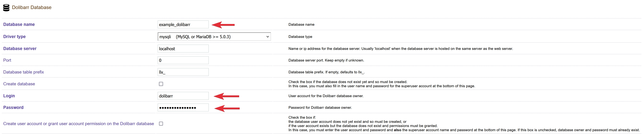The image size is (644, 139).
Task: Click the Create database label
Action: [19, 84]
